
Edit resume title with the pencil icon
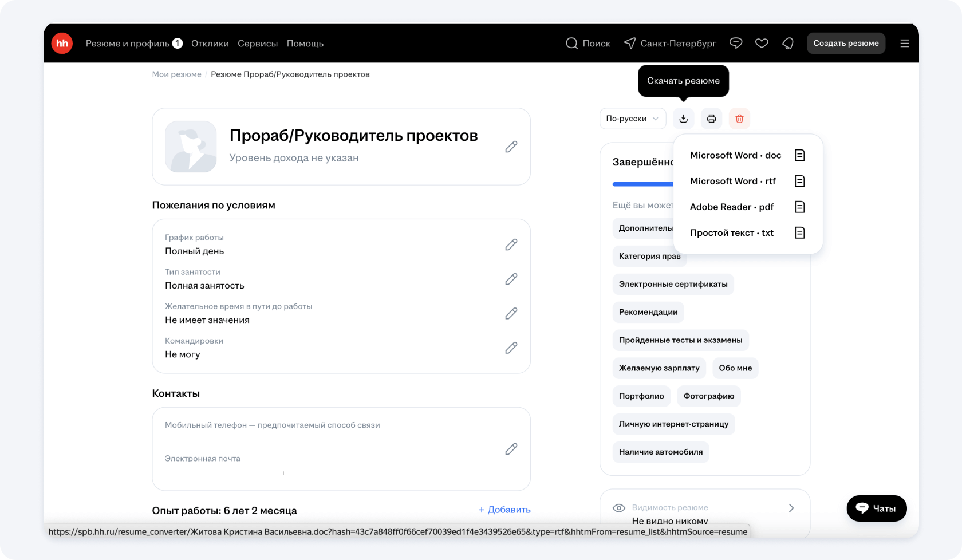pyautogui.click(x=511, y=147)
